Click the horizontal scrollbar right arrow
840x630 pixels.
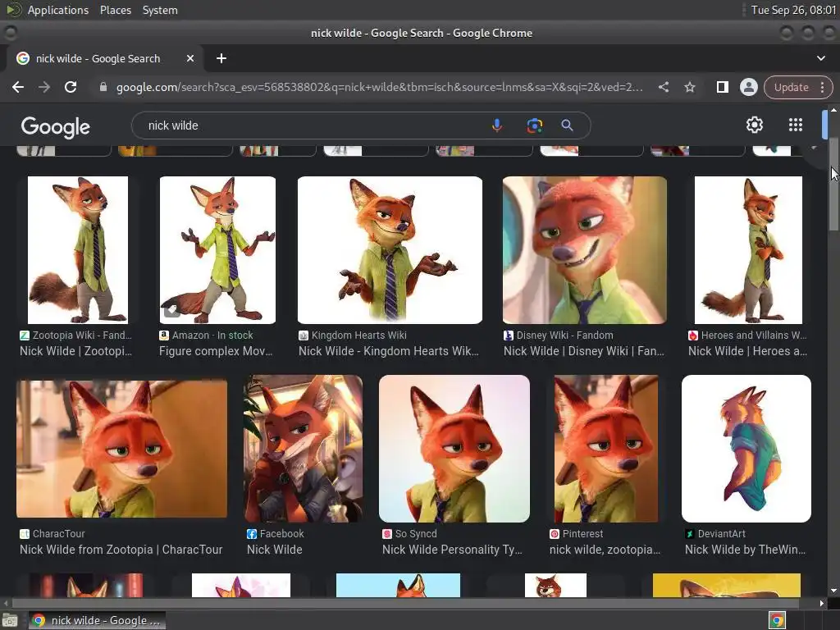[821, 603]
